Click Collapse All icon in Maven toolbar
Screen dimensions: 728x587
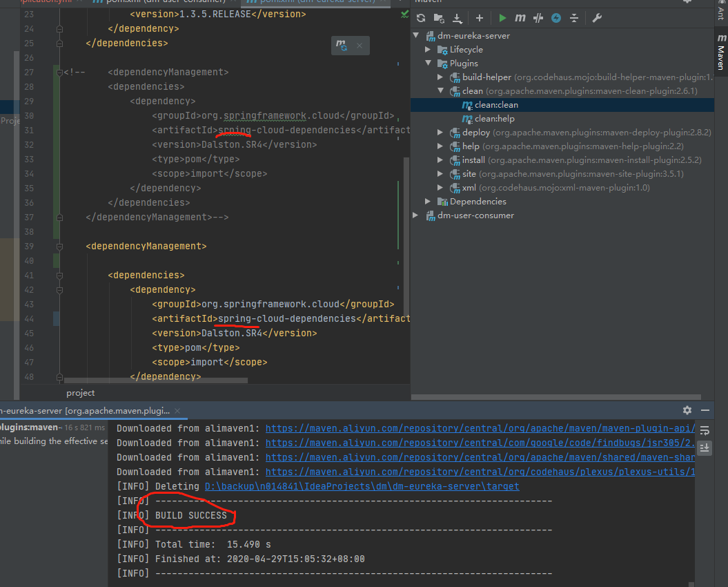pos(574,18)
